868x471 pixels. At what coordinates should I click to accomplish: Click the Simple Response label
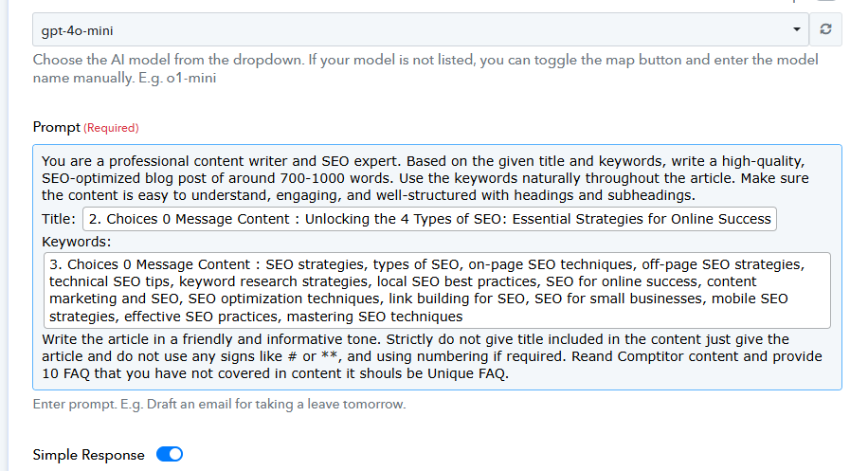pos(88,455)
